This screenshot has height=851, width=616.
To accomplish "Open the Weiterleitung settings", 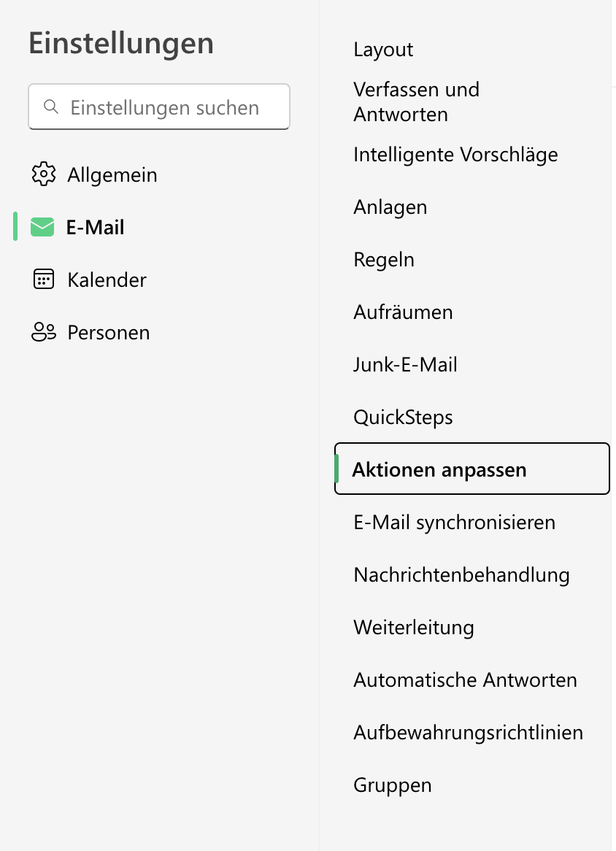I will point(414,628).
